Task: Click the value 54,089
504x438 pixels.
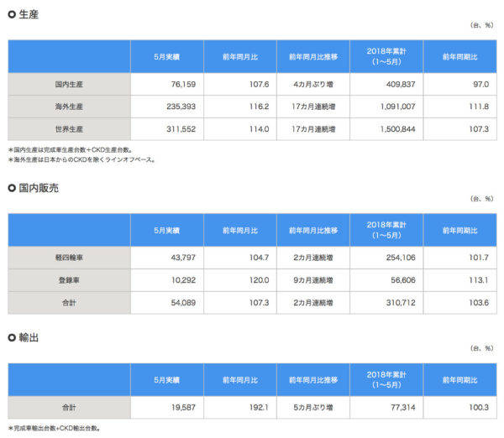Action: [x=183, y=303]
